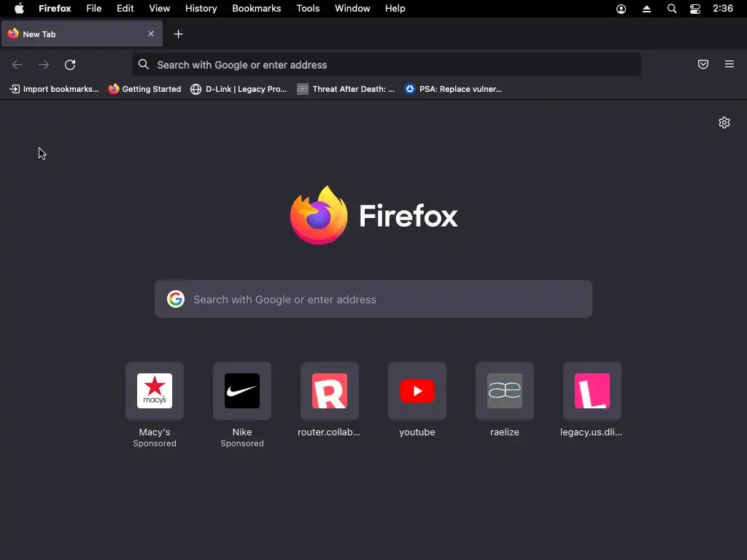Viewport: 747px width, 560px height.
Task: Click the back navigation arrow
Action: click(18, 65)
